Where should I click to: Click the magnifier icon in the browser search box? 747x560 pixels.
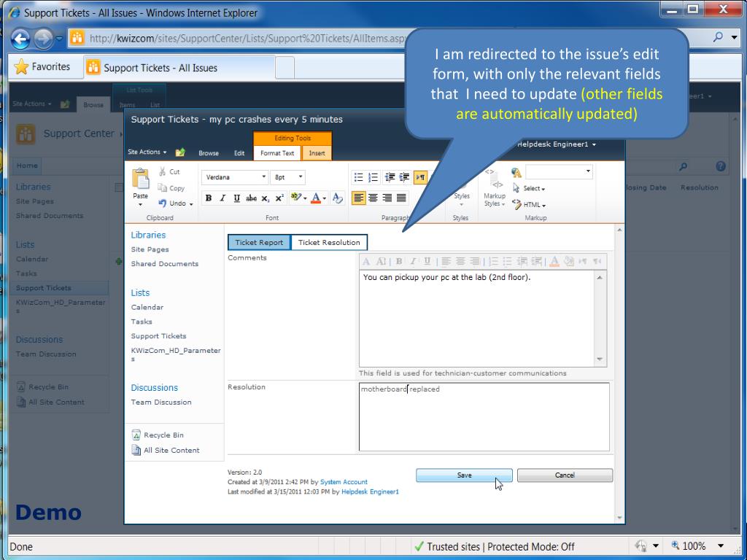click(718, 37)
